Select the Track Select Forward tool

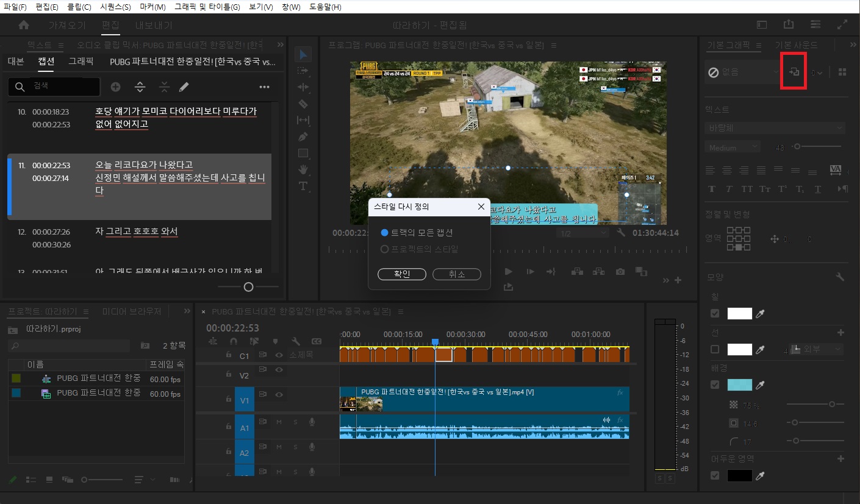pyautogui.click(x=303, y=71)
